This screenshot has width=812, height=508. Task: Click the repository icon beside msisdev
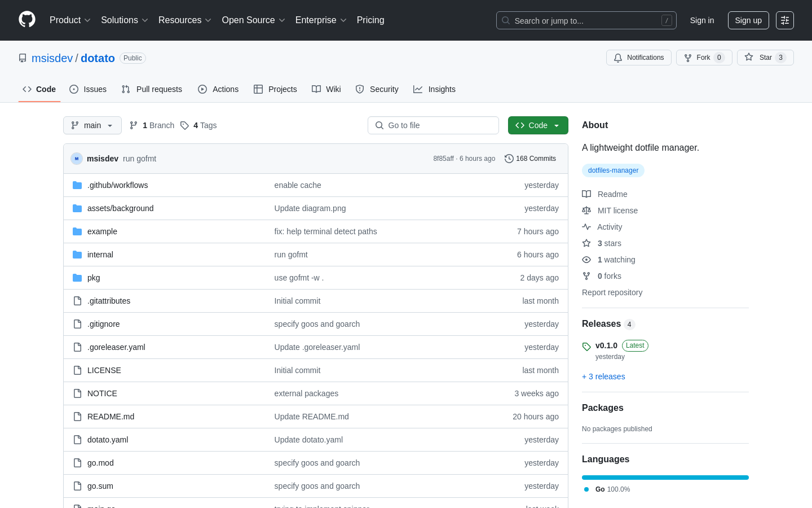(23, 58)
